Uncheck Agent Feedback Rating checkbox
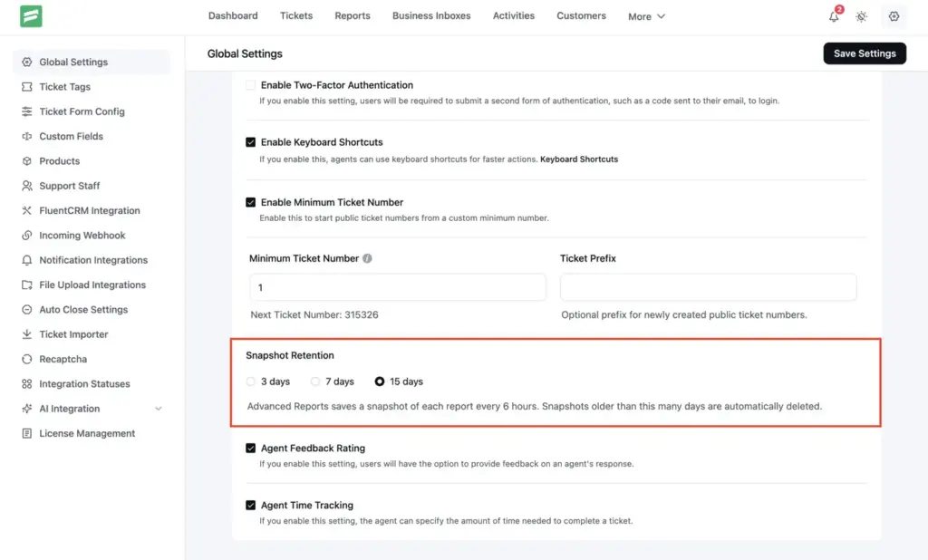928x560 pixels. tap(250, 449)
